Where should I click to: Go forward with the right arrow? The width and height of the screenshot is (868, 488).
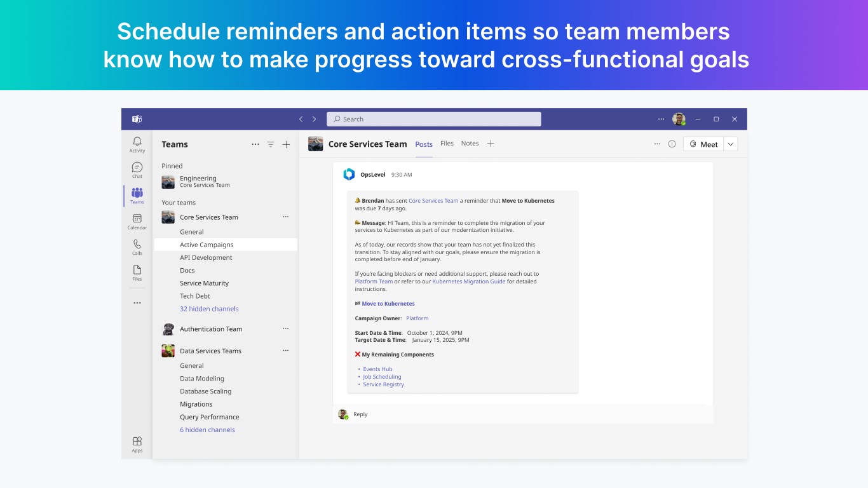314,119
